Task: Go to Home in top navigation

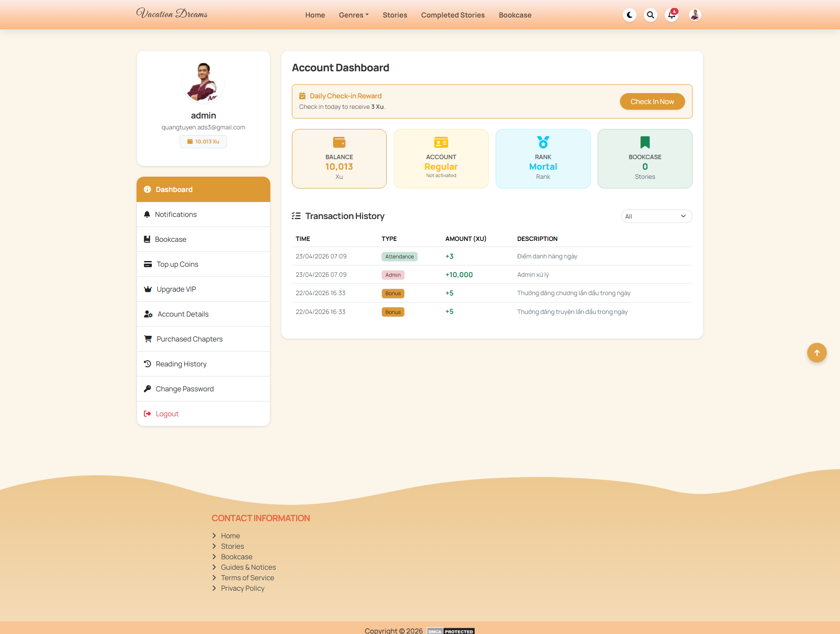Action: tap(315, 15)
